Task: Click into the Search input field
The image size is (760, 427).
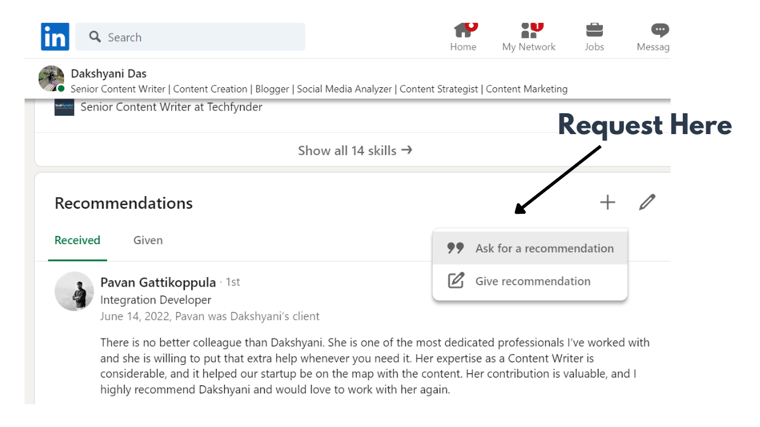Action: [190, 37]
